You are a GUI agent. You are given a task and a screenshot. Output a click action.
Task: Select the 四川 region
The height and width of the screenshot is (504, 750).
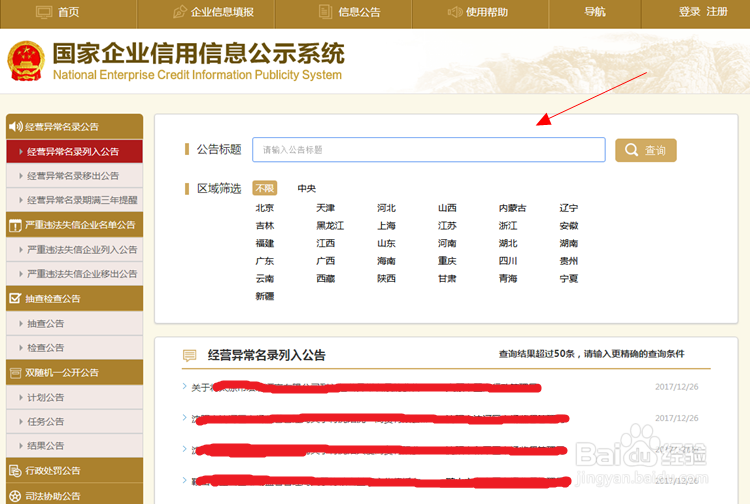click(508, 261)
